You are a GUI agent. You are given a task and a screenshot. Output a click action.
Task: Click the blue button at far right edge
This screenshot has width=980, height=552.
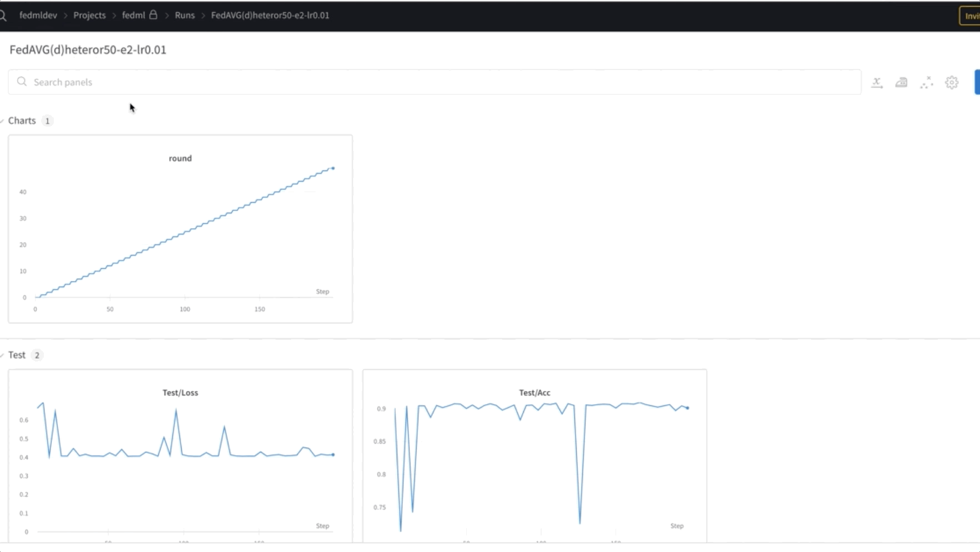(977, 82)
